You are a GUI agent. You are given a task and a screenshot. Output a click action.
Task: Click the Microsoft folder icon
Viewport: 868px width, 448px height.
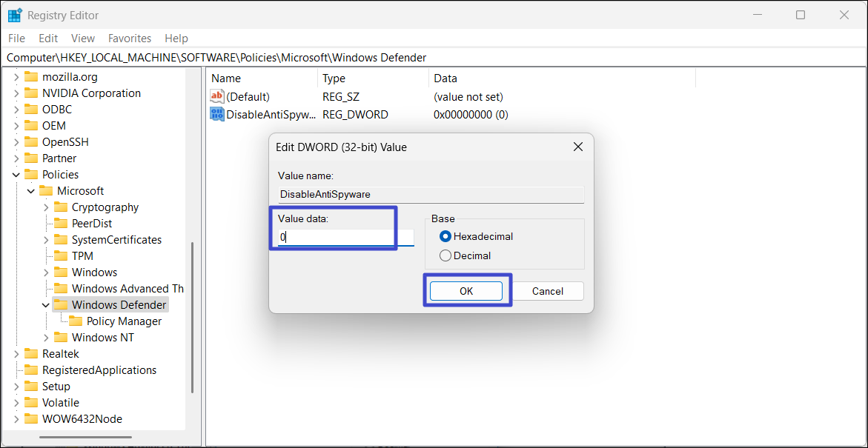(x=47, y=191)
